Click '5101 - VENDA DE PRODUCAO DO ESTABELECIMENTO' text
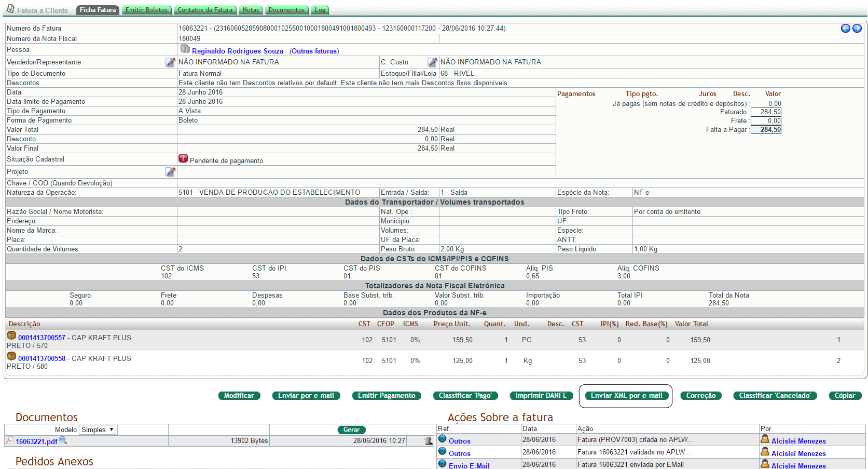The height and width of the screenshot is (469, 868). click(269, 192)
